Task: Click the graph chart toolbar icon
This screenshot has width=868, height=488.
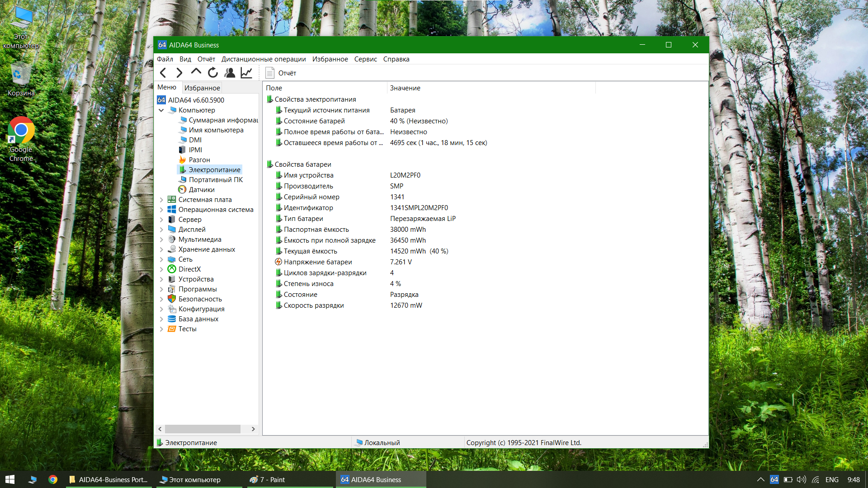Action: (x=246, y=73)
